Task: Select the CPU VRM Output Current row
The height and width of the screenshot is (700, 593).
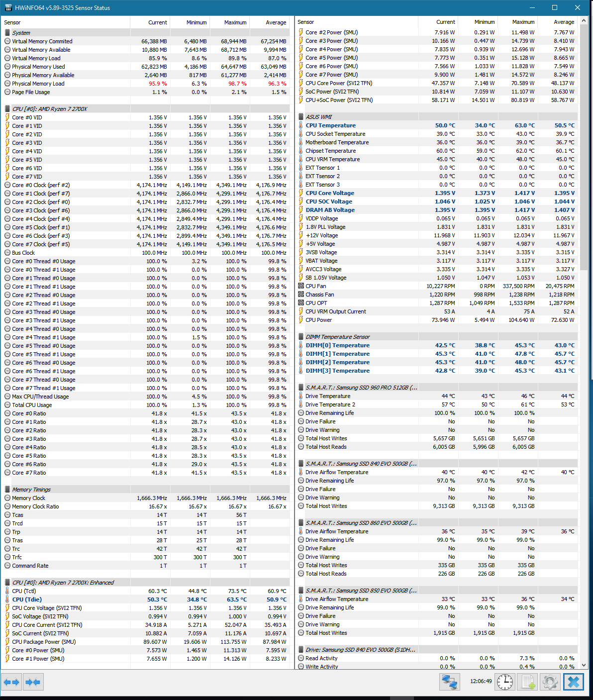Action: (437, 311)
